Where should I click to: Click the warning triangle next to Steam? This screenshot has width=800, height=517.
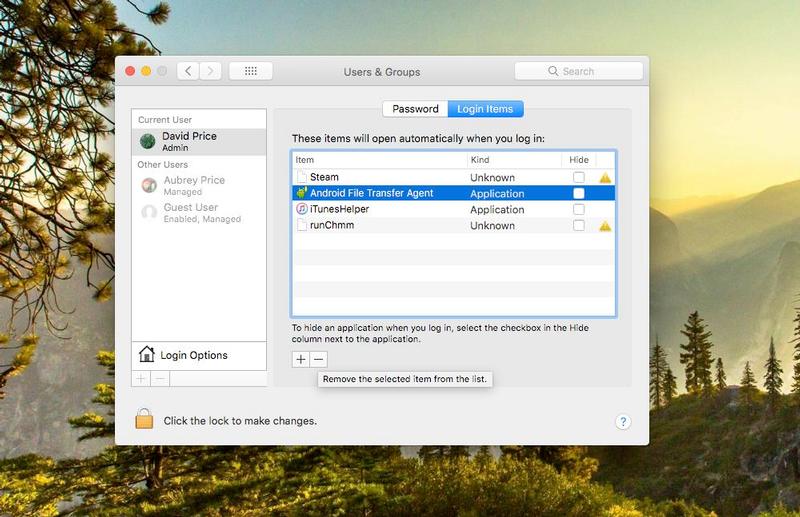[x=605, y=178]
